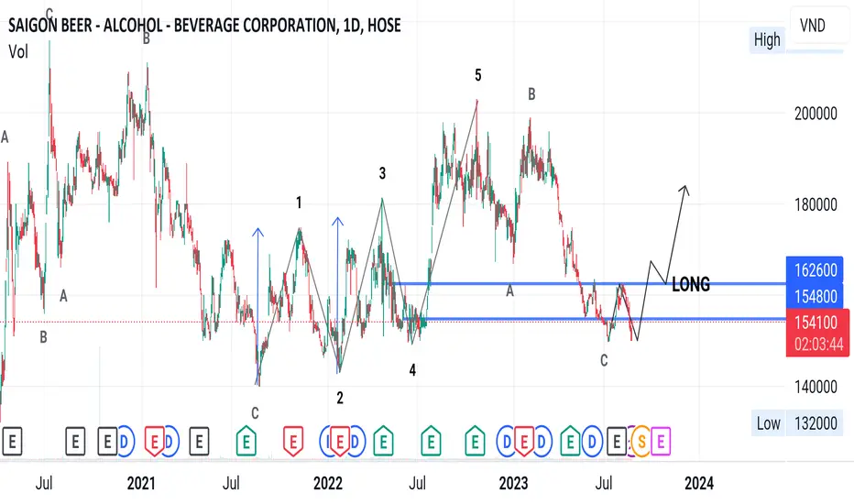Viewport: 854px width, 504px height.
Task: Click the 180000 price axis value
Action: [816, 204]
